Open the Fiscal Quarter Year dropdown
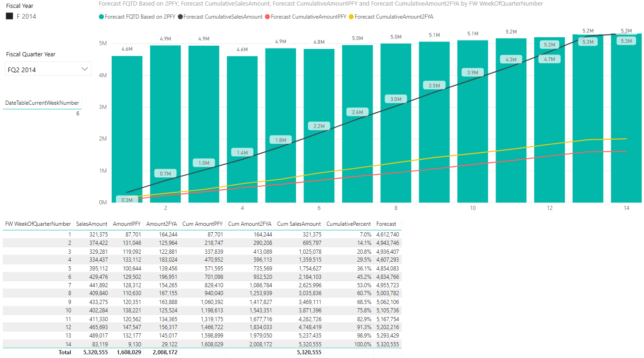This screenshot has height=358, width=644. pyautogui.click(x=48, y=69)
